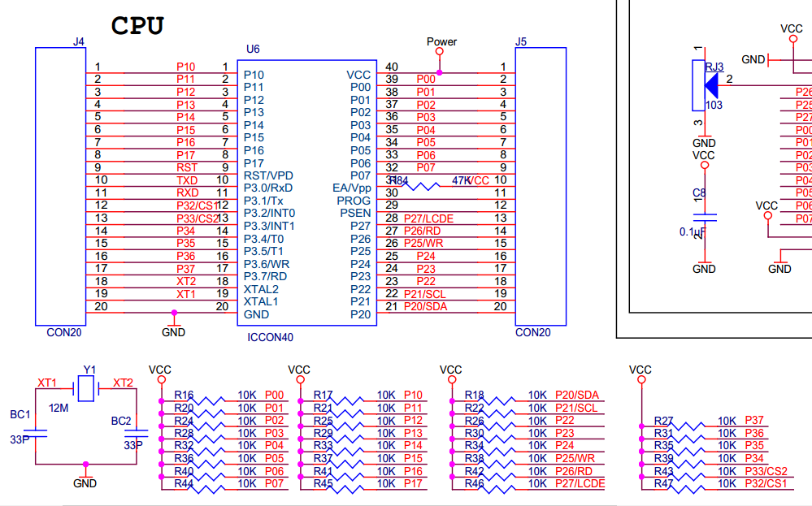The image size is (812, 506).
Task: Click the P33/CS2 label in R43 row
Action: point(766,471)
